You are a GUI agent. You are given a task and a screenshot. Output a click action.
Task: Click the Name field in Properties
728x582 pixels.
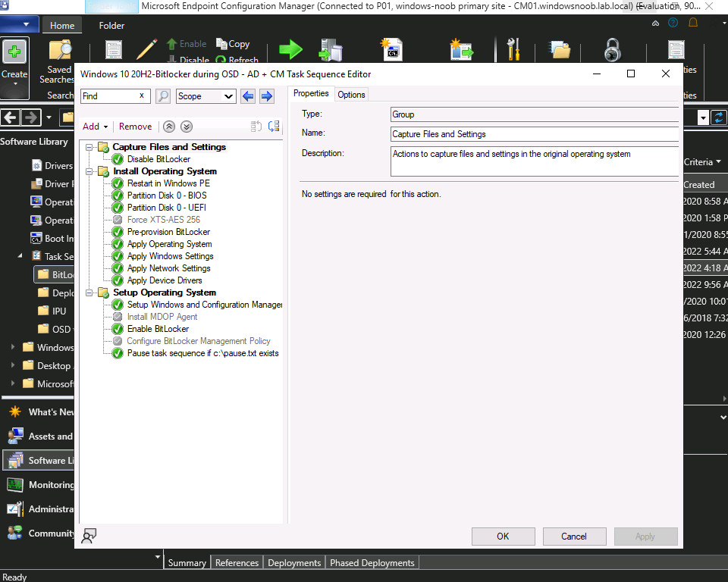[535, 134]
